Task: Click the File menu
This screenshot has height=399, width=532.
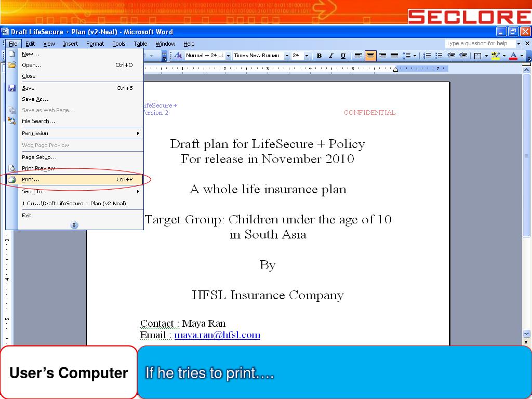Action: coord(13,44)
